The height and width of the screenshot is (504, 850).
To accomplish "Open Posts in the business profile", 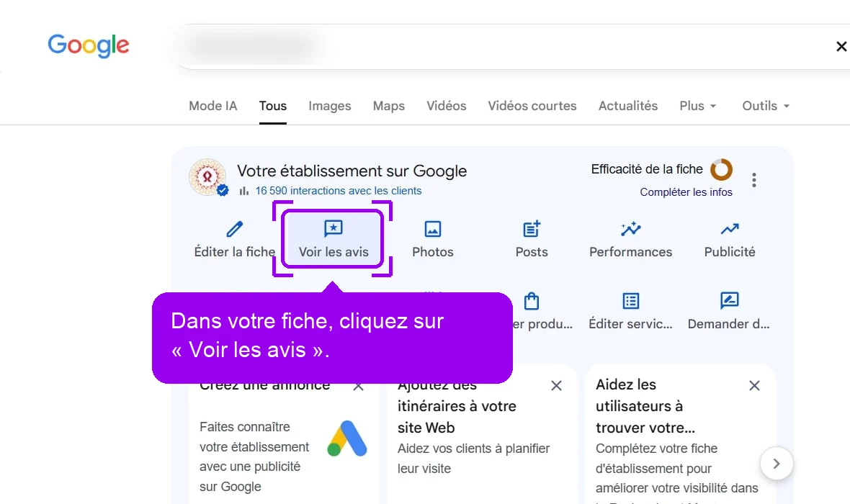I will [532, 239].
